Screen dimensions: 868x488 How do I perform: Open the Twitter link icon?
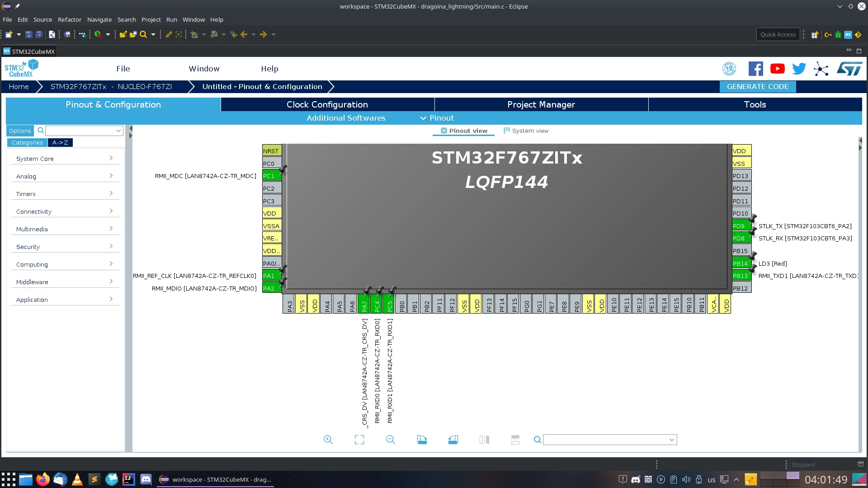point(799,69)
